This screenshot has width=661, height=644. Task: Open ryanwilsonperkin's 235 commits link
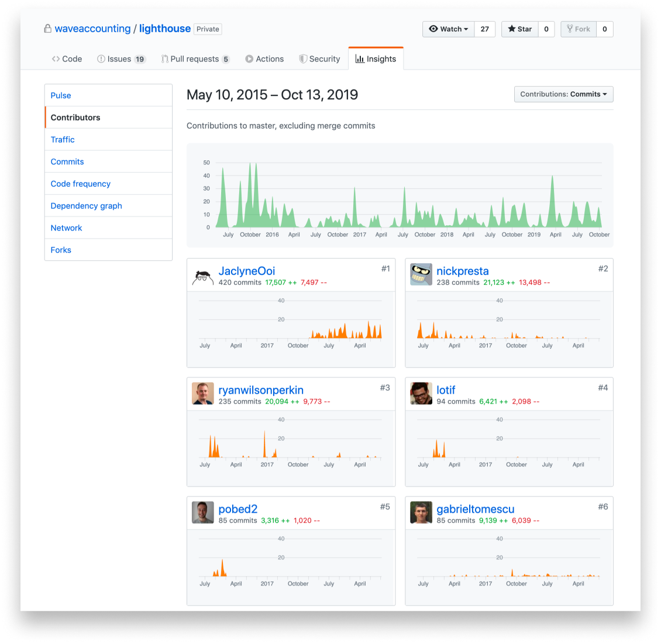[240, 402]
